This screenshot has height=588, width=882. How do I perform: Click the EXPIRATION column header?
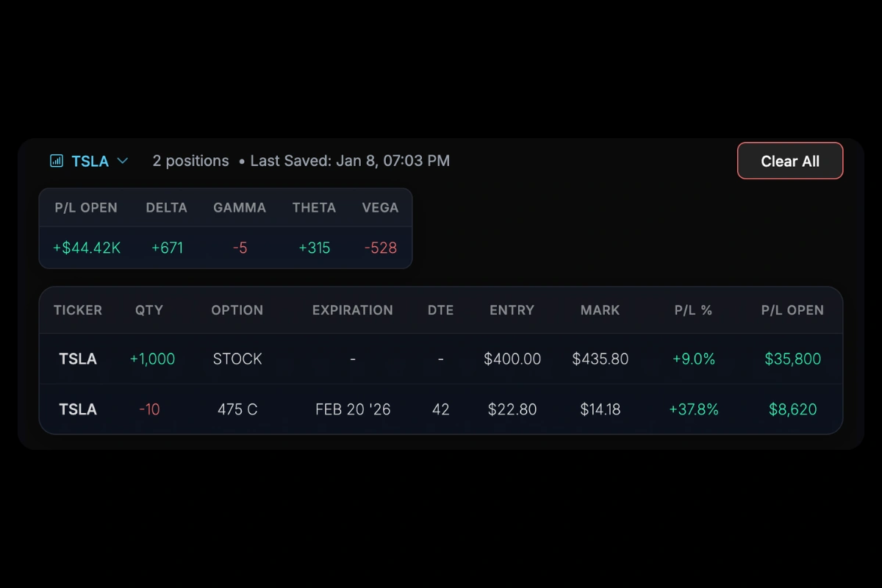[352, 310]
